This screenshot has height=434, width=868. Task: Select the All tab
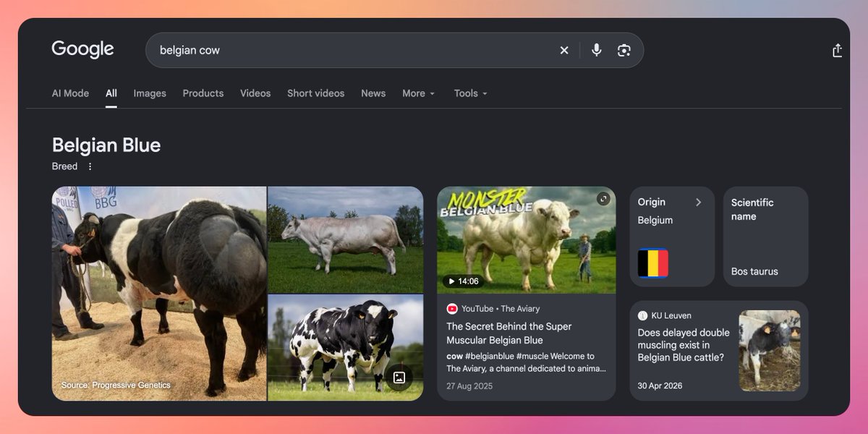(111, 93)
